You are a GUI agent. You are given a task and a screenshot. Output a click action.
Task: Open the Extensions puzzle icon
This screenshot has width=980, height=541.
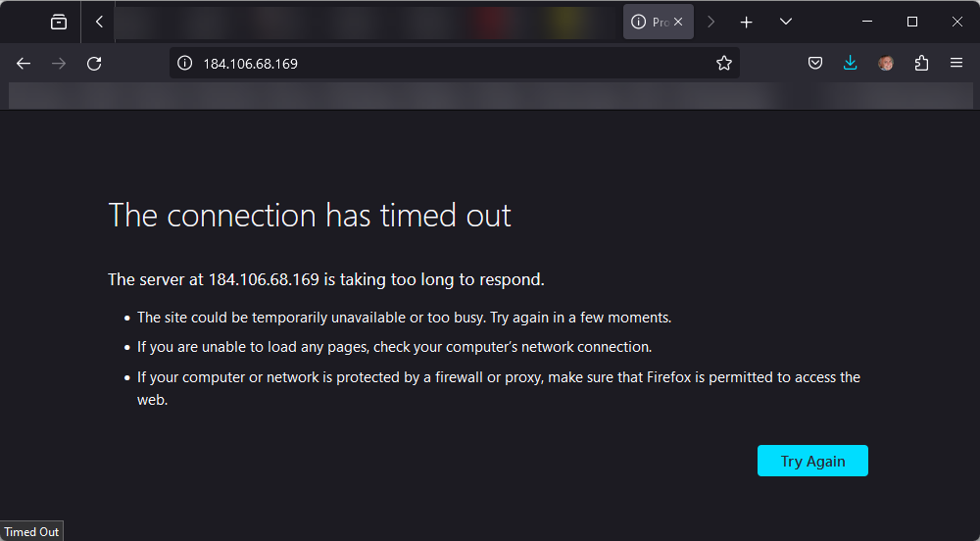point(921,64)
